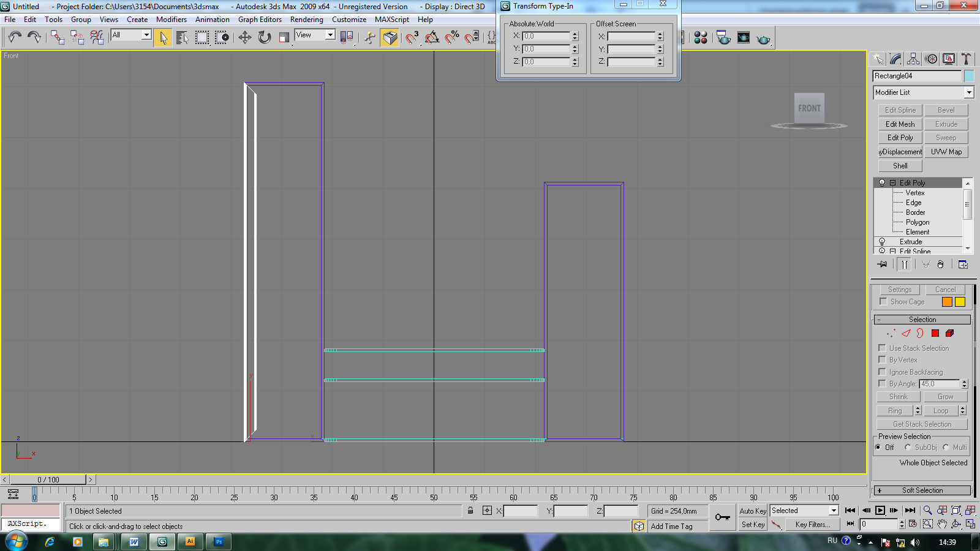Enable the By Vertex checkbox

coord(883,359)
